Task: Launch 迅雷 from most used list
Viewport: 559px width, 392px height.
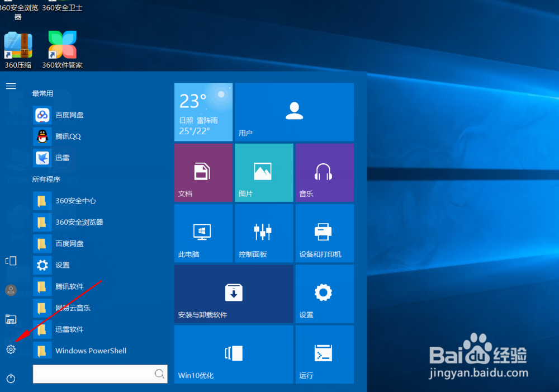Action: tap(100, 158)
